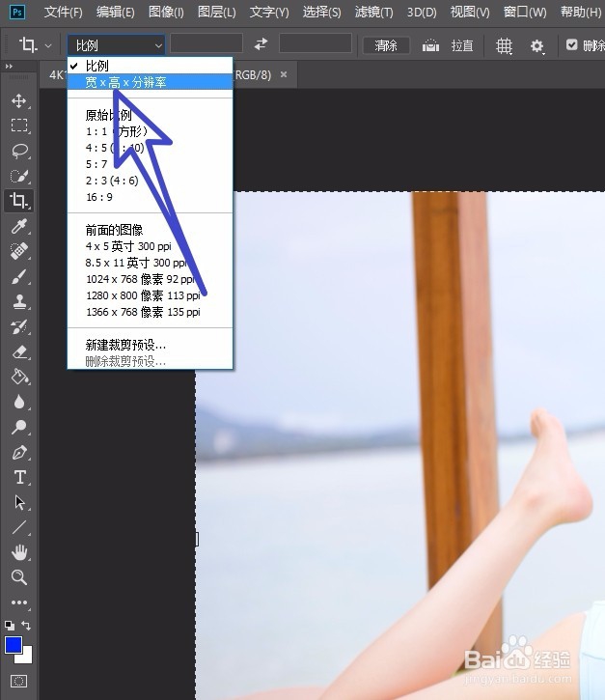Choose 2 : 3 (4 : 6) ratio

click(x=150, y=181)
